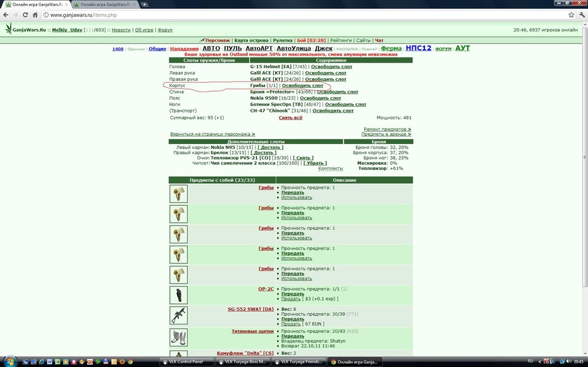Click Снять всё link
This screenshot has height=367, width=588.
291,117
